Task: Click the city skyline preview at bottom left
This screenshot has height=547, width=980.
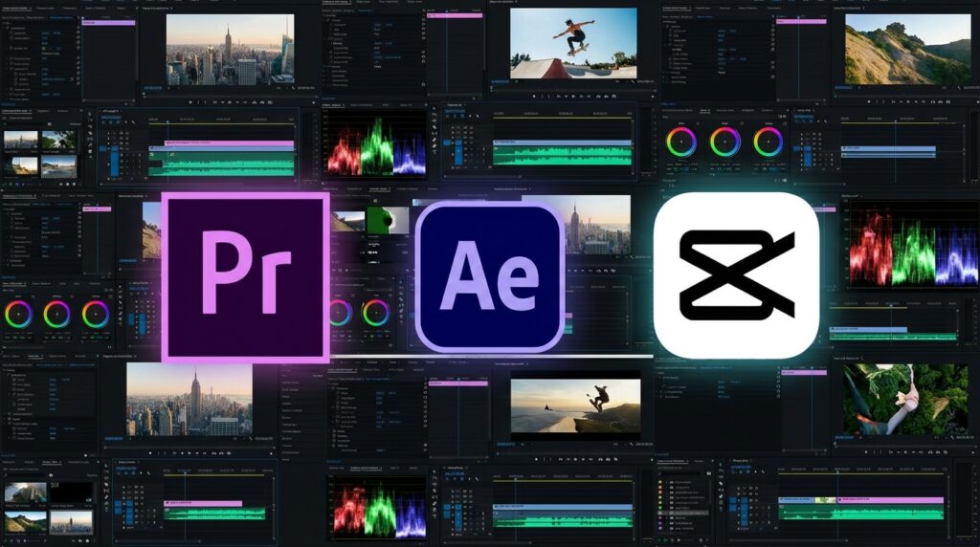Action: click(189, 399)
